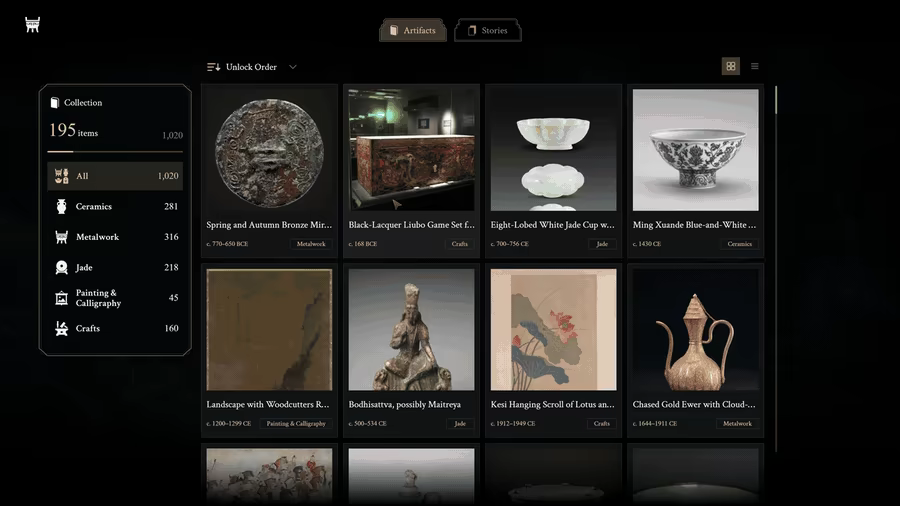Click the Eight-Lobed White Jade Cup title
Screen dimensions: 900x506
[552, 225]
